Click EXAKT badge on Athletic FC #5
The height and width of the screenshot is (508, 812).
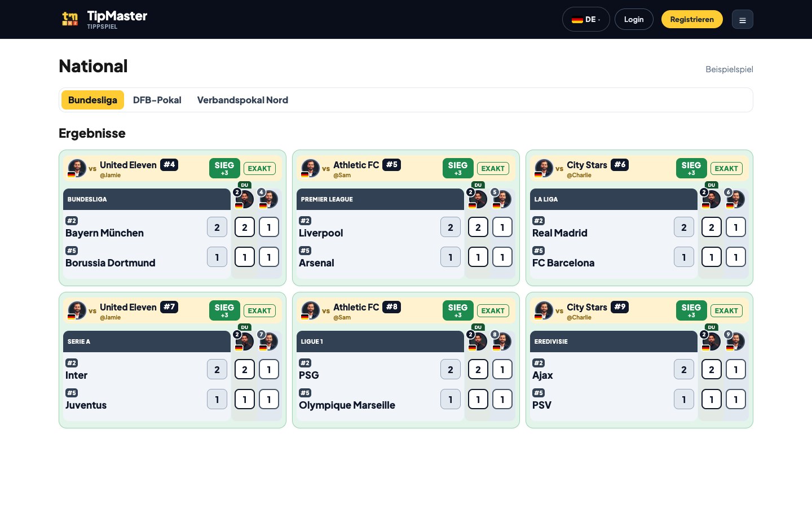[493, 168]
